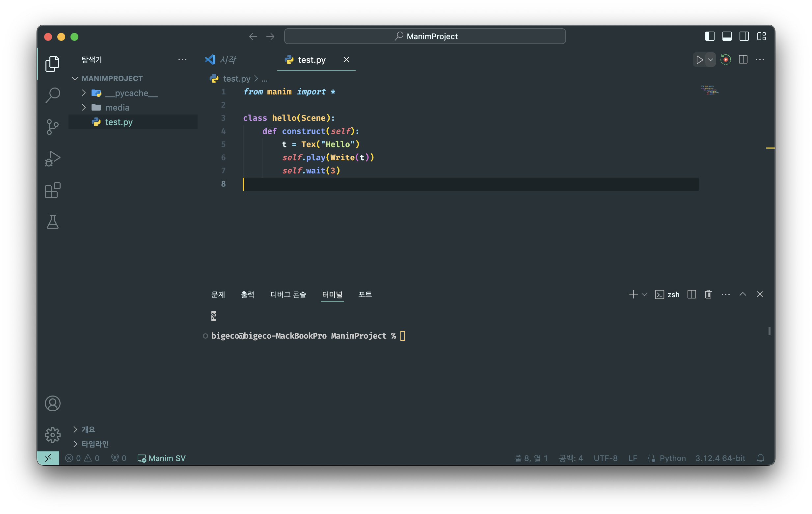The image size is (812, 514).
Task: Open terminal panel more actions menu
Action: click(x=726, y=294)
